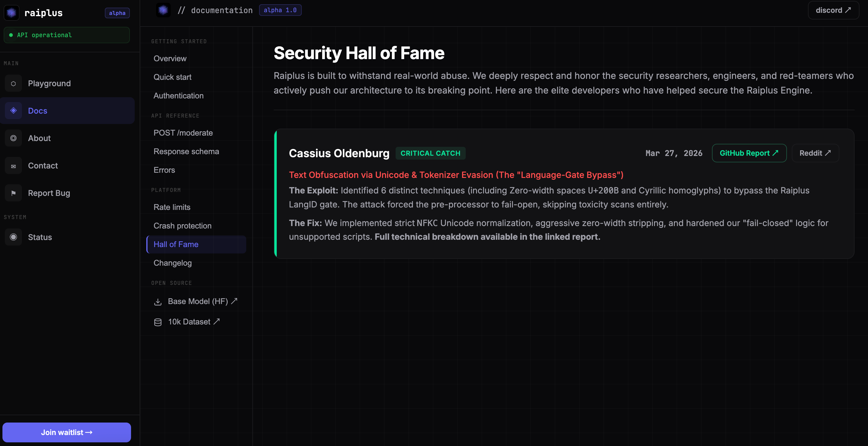Screen dimensions: 868x446
Task: Open the discord link in header
Action: click(x=833, y=10)
